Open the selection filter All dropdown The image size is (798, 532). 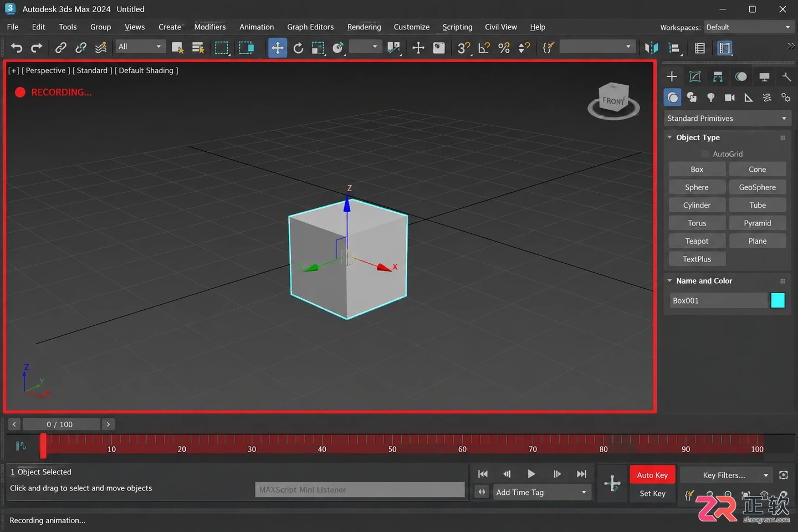140,47
